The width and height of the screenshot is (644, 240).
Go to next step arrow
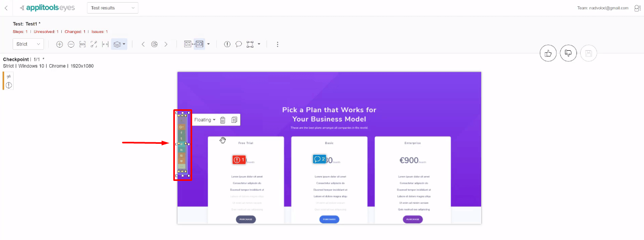pyautogui.click(x=166, y=44)
